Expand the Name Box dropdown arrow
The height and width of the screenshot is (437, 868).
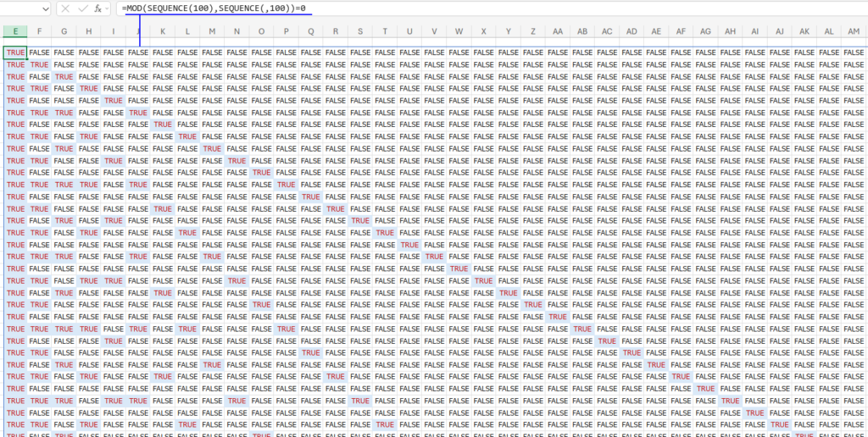click(45, 8)
